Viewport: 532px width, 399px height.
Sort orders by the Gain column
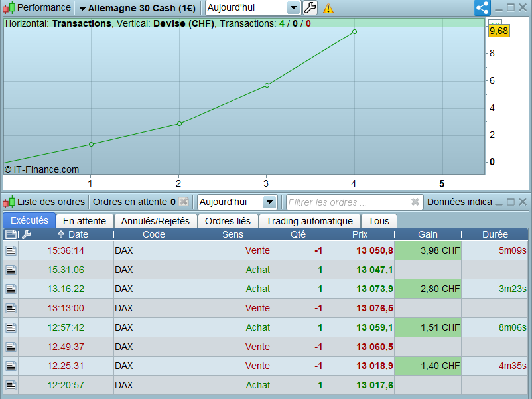point(427,234)
